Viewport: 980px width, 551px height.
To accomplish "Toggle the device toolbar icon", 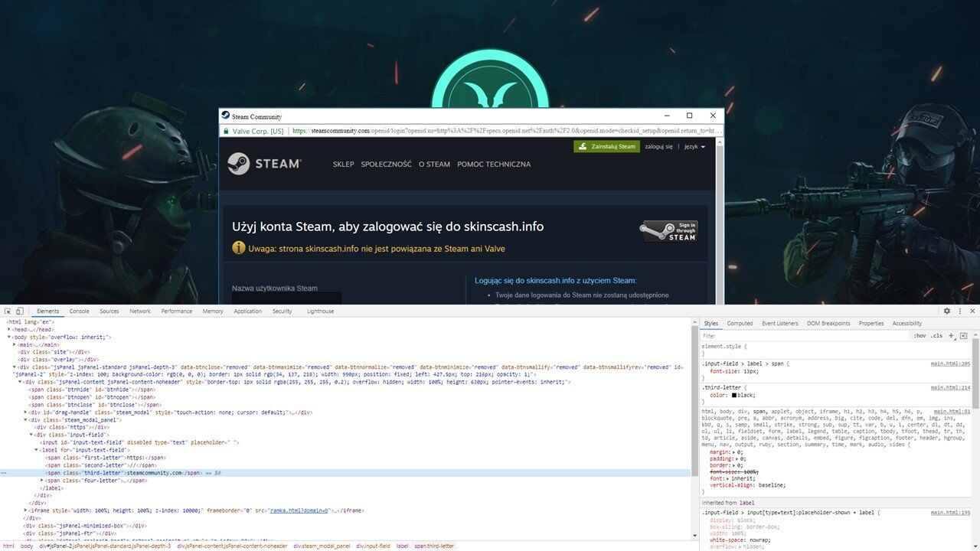I will tap(18, 311).
